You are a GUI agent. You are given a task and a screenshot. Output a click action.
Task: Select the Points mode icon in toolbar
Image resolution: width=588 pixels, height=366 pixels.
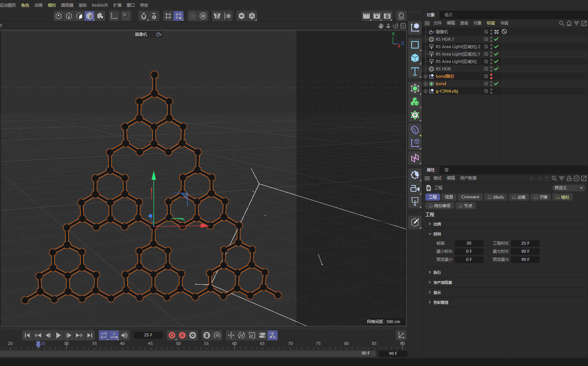(x=59, y=16)
